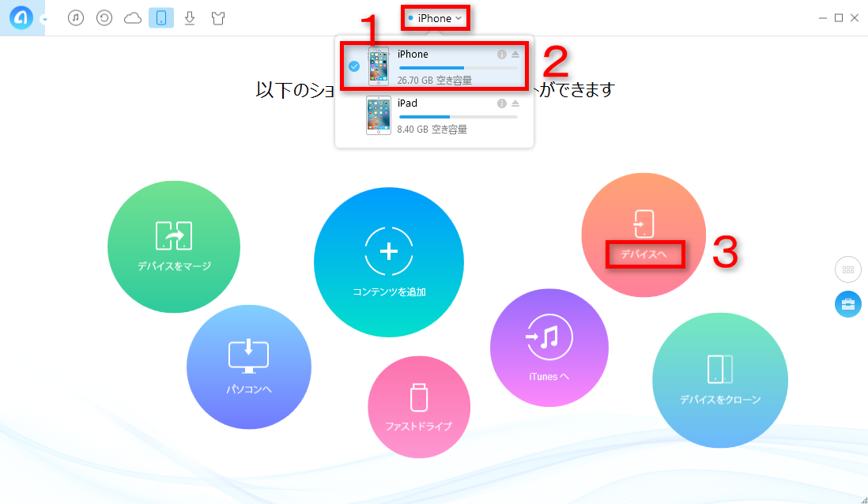
Task: Click the パソコンへ to-computer circle
Action: click(248, 367)
